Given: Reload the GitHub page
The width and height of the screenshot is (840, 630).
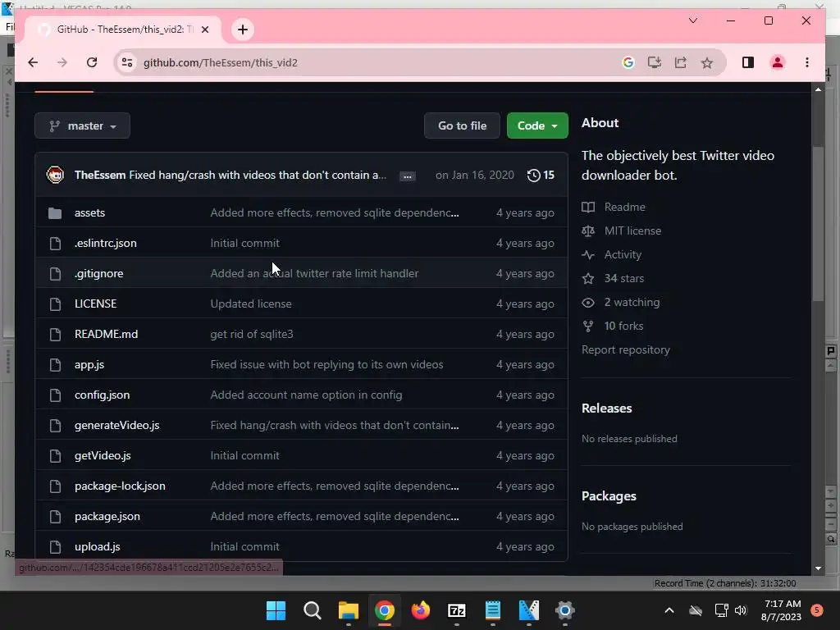Looking at the screenshot, I should (92, 62).
